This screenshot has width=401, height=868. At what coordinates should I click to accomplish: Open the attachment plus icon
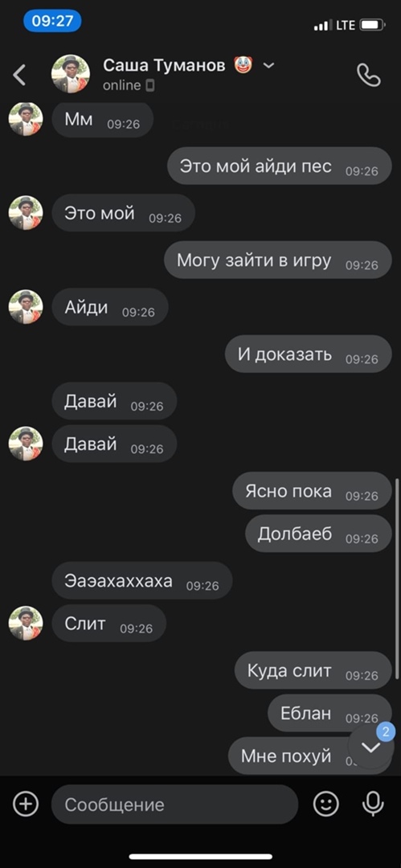[26, 804]
